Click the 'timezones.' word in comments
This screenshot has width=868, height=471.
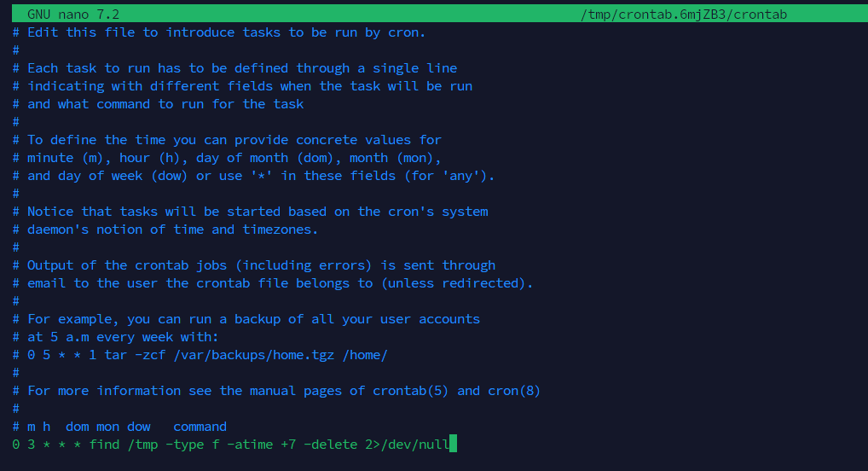(281, 230)
